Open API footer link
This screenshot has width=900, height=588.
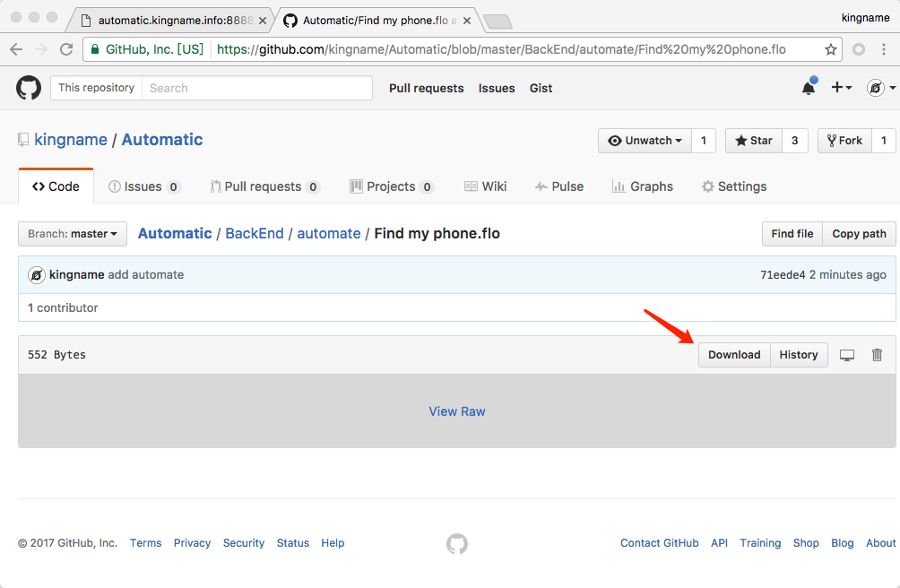719,543
